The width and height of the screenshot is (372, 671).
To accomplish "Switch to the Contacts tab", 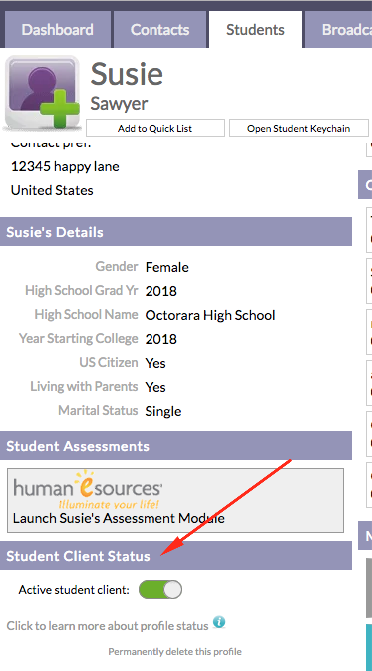I will 160,30.
